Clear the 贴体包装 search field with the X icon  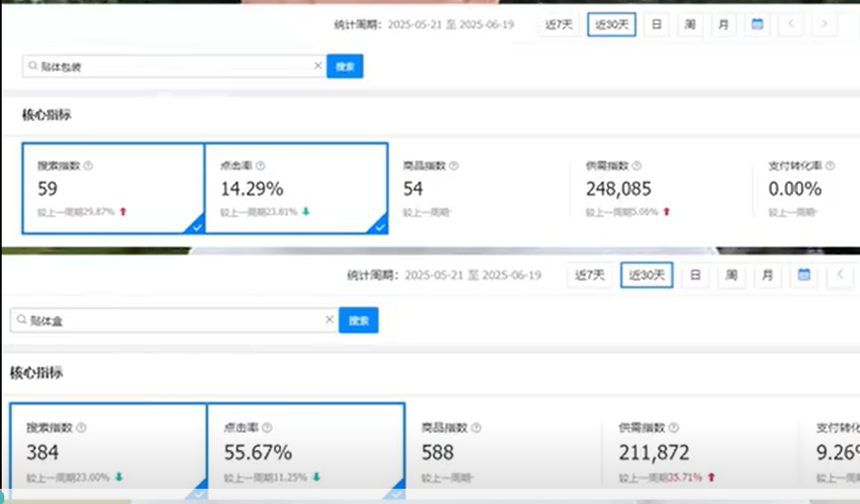[x=319, y=66]
